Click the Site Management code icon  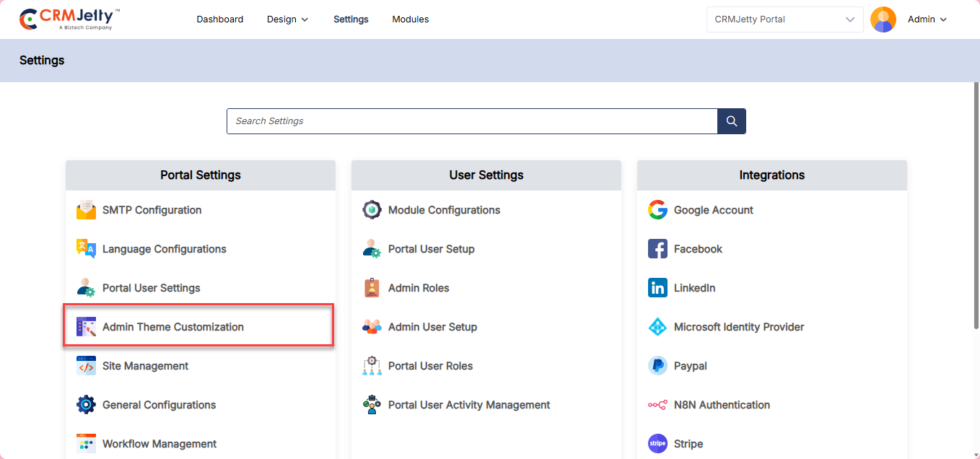tap(86, 366)
